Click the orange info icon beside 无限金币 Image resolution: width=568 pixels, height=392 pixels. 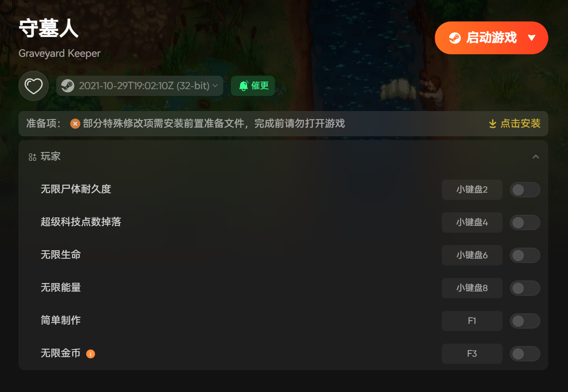point(90,354)
